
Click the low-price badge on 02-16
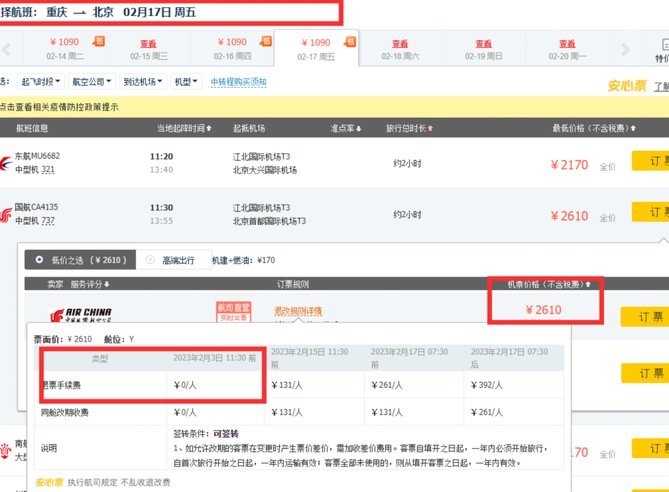[x=266, y=41]
